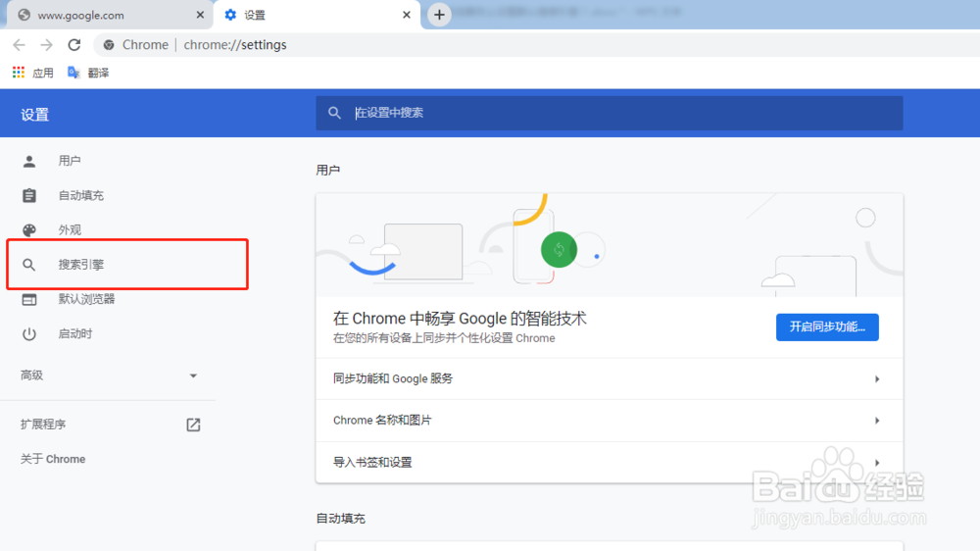This screenshot has width=980, height=551.
Task: Click the 开启同步功能 button
Action: pyautogui.click(x=827, y=327)
